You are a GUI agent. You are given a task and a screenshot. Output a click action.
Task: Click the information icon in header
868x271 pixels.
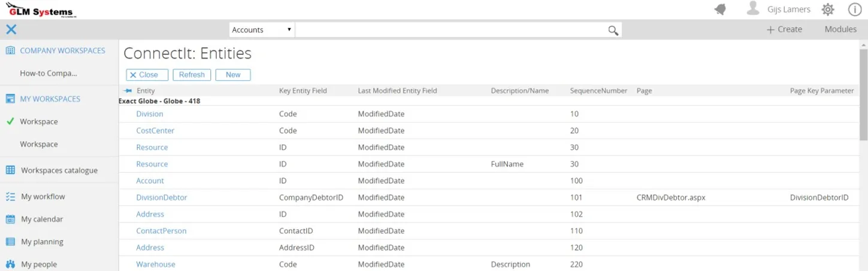click(854, 10)
